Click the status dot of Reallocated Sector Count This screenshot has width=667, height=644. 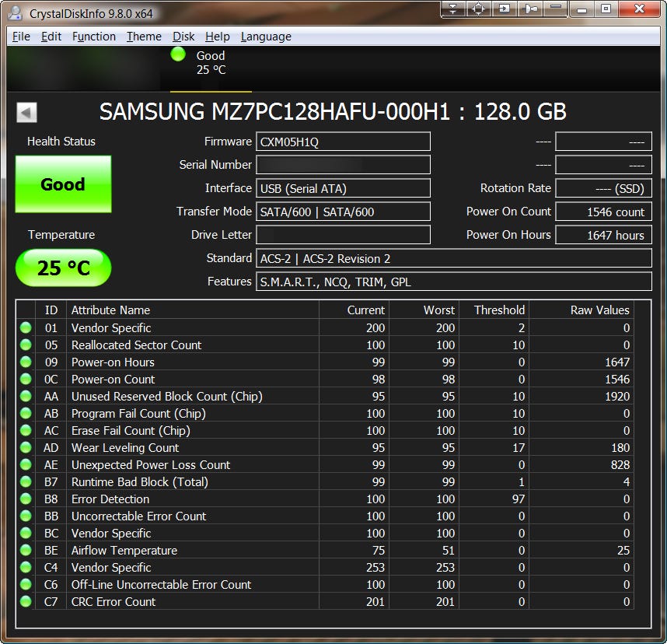[x=26, y=345]
